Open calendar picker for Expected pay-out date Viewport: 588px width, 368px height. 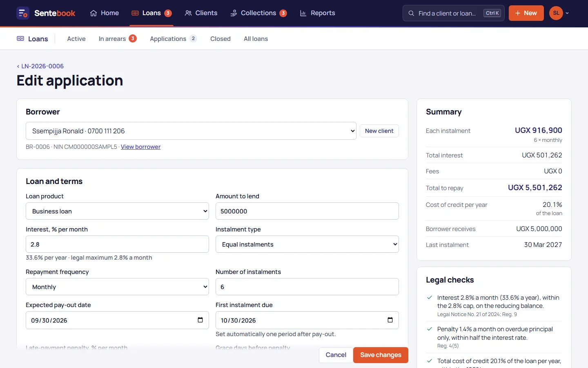[x=200, y=320]
